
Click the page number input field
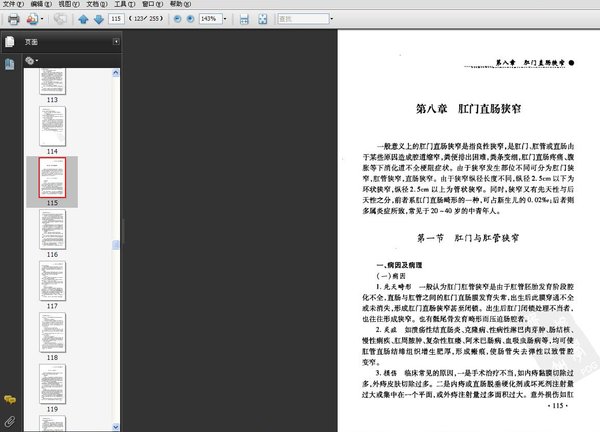point(118,19)
